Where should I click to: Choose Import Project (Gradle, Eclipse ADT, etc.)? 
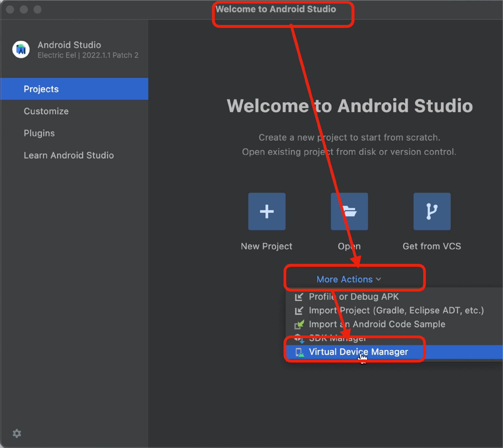(394, 310)
